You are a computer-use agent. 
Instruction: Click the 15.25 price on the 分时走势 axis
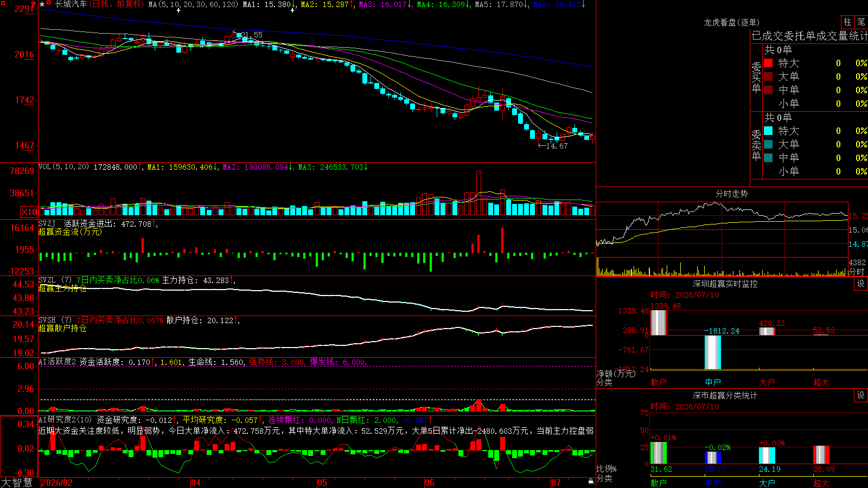[858, 216]
